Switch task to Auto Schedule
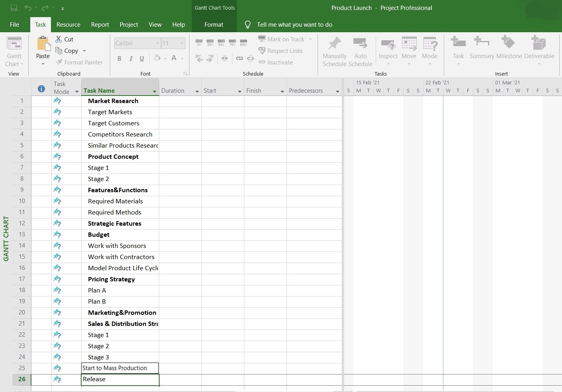Image resolution: width=562 pixels, height=392 pixels. click(x=360, y=51)
